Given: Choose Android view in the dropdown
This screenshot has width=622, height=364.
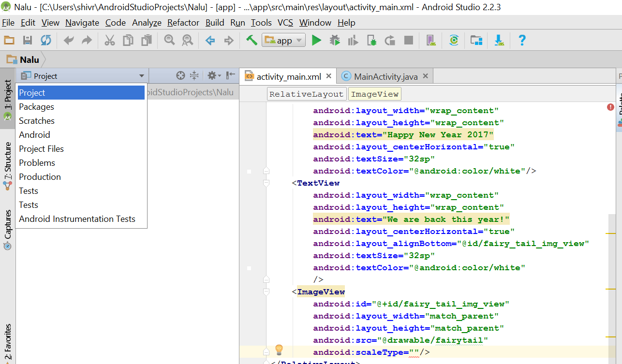Looking at the screenshot, I should 81,135.
